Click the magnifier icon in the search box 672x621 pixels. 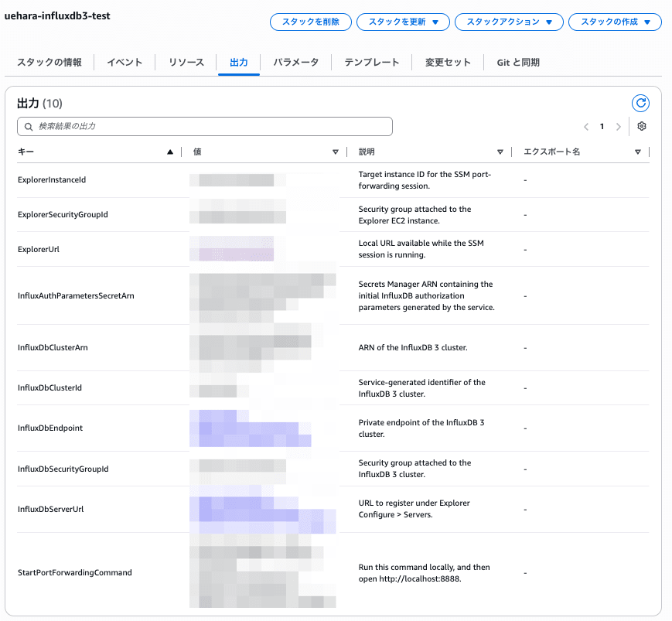point(29,126)
